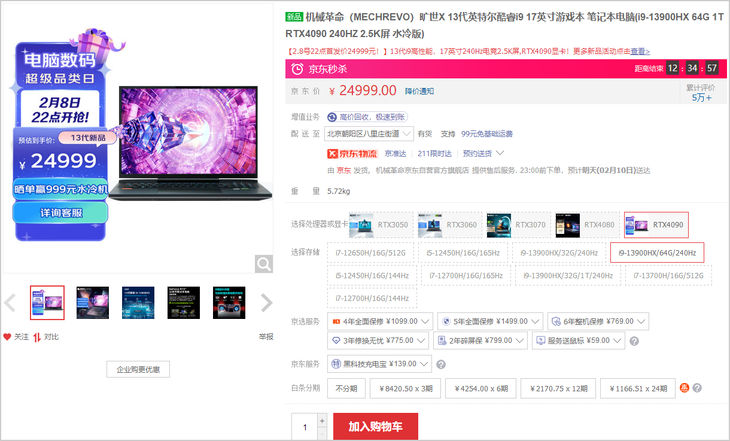The image size is (730, 441).
Task: Choose i7-12700H/16G/144Hz configuration
Action: click(x=372, y=299)
